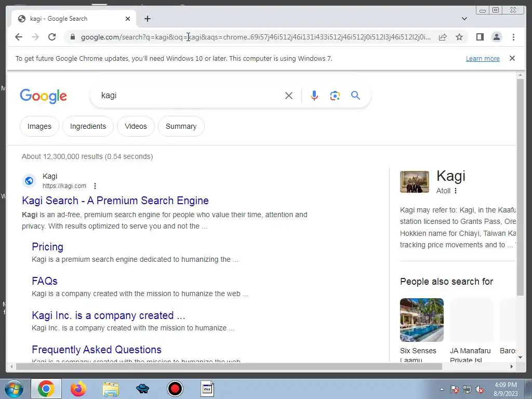The width and height of the screenshot is (532, 399).
Task: Reload the current page
Action: point(52,37)
